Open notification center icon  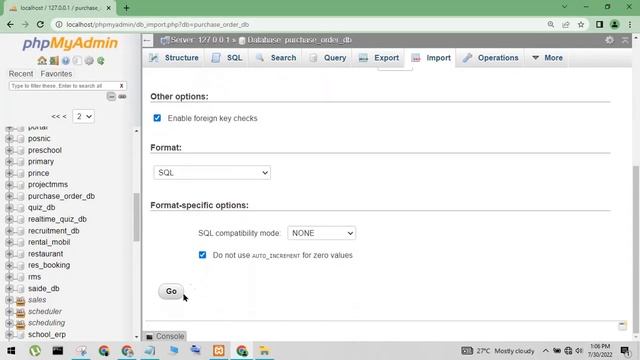point(625,351)
